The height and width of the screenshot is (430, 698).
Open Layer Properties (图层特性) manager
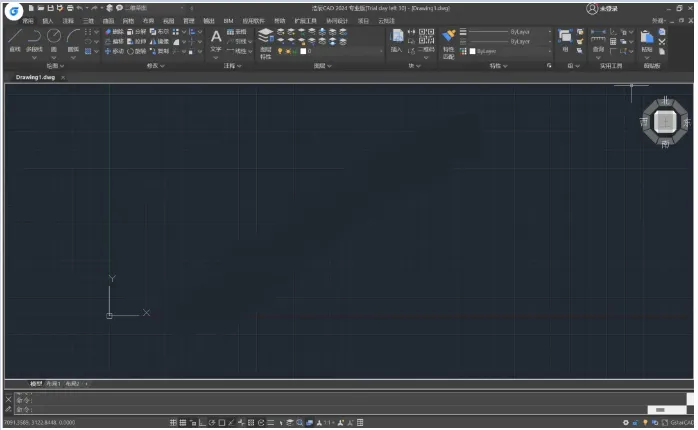266,43
